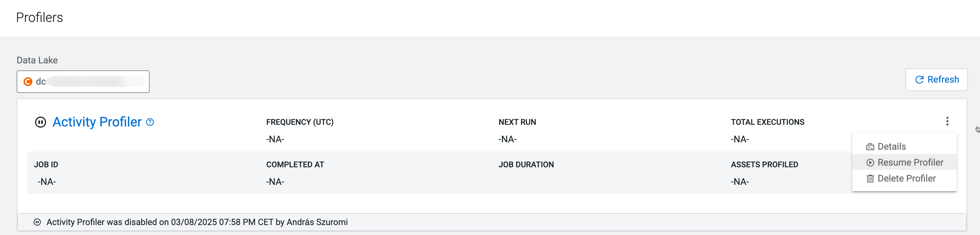
Task: Click the TOTAL EXECUTIONS header label
Action: (x=767, y=122)
